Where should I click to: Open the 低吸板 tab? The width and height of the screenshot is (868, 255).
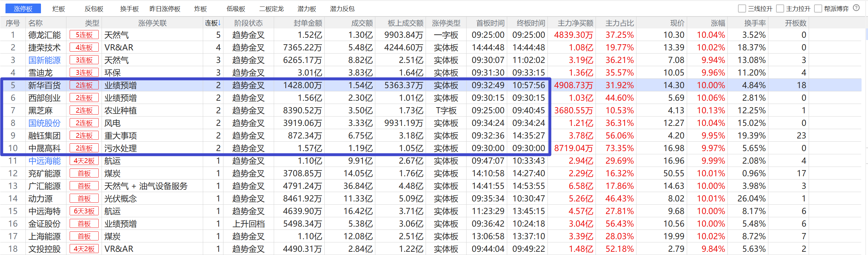(x=236, y=9)
